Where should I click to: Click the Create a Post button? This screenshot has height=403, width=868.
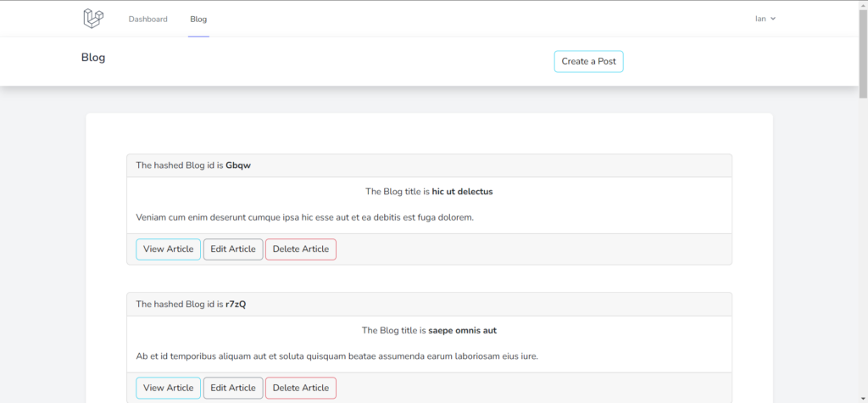coord(588,62)
